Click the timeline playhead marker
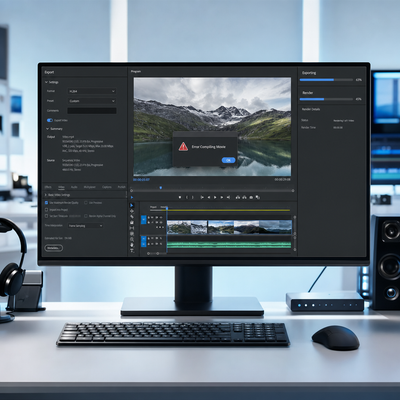The width and height of the screenshot is (400, 400). (167, 208)
